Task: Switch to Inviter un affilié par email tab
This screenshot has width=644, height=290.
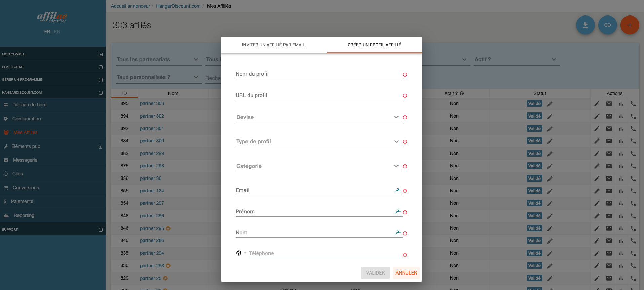Action: click(273, 45)
